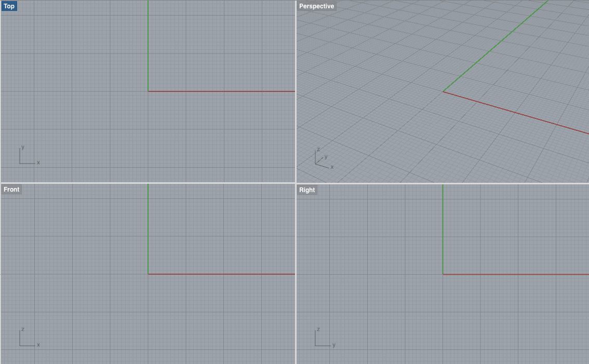Click the red X axis line in Top viewport

[222, 91]
